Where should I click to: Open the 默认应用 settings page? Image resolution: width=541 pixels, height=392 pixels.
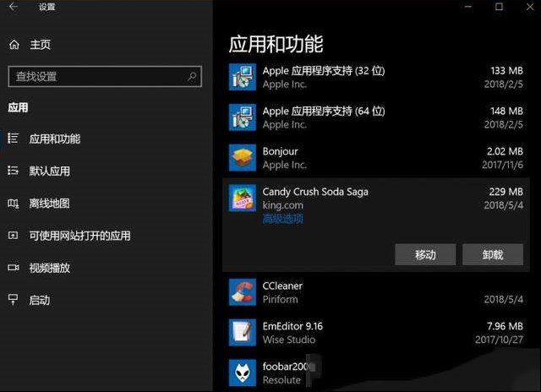(x=49, y=171)
